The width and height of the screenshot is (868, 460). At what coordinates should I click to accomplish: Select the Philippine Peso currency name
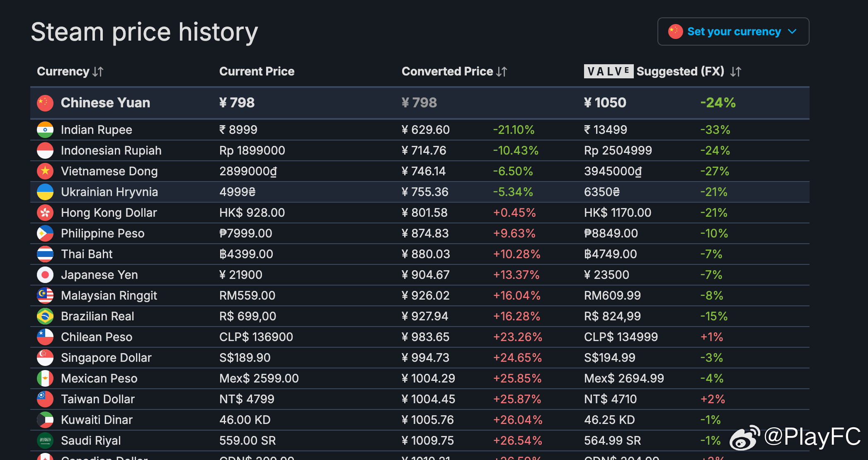[x=103, y=233]
